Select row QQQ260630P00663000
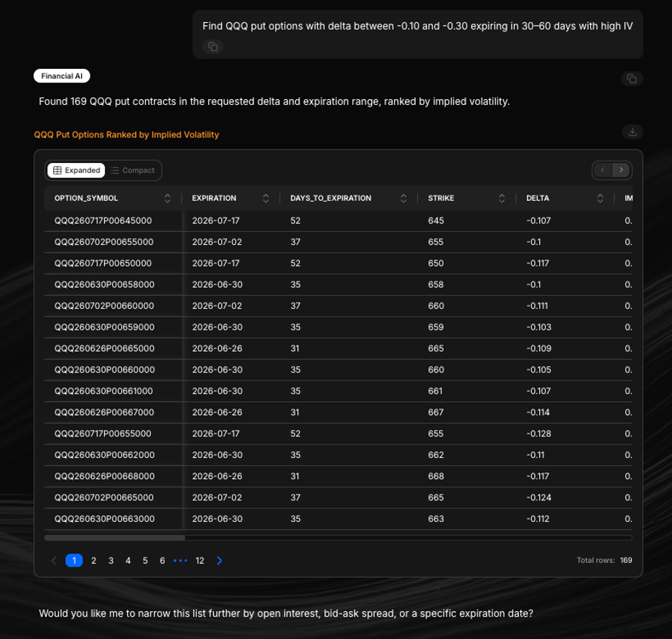This screenshot has width=672, height=639. 338,518
